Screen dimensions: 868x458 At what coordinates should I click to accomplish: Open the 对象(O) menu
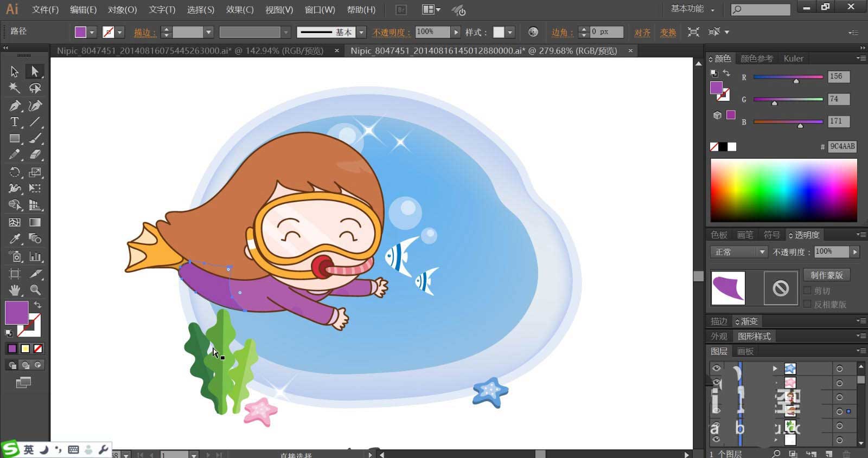(x=122, y=10)
